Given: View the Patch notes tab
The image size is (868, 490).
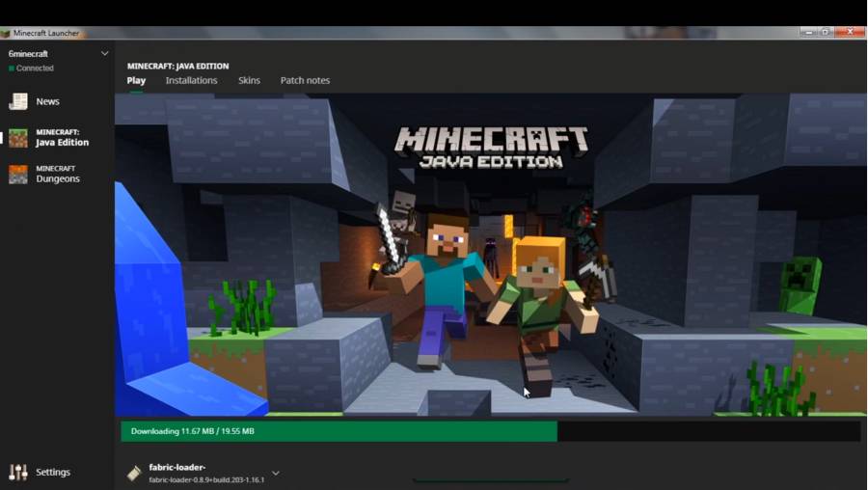Looking at the screenshot, I should (305, 80).
